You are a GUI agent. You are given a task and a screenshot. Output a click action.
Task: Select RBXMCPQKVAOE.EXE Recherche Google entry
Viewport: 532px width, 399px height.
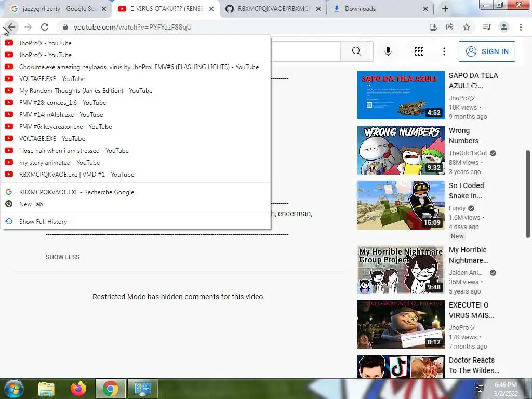(x=136, y=192)
